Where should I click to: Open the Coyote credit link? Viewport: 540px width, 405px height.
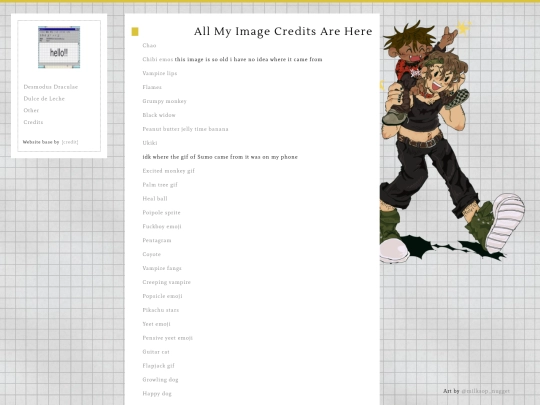click(x=152, y=254)
